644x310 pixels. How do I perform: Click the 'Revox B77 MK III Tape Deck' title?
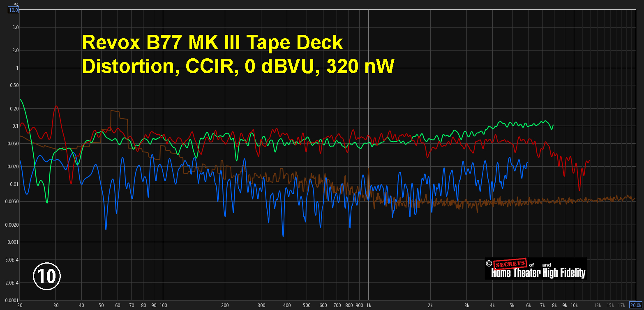[x=212, y=43]
